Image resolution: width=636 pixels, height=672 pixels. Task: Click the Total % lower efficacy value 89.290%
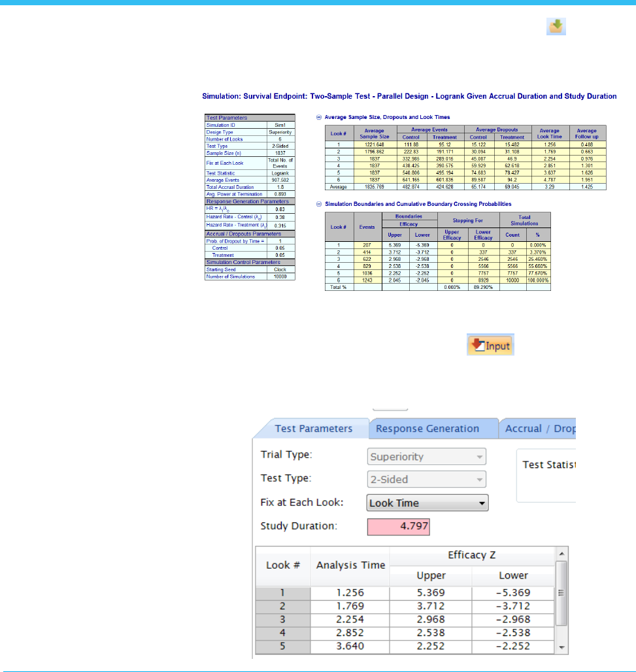pyautogui.click(x=483, y=287)
